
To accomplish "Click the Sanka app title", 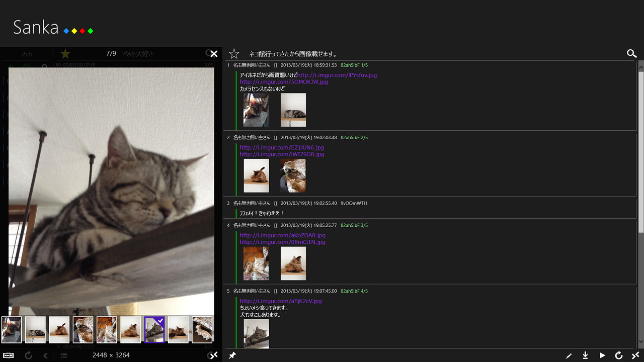I will pos(36,27).
